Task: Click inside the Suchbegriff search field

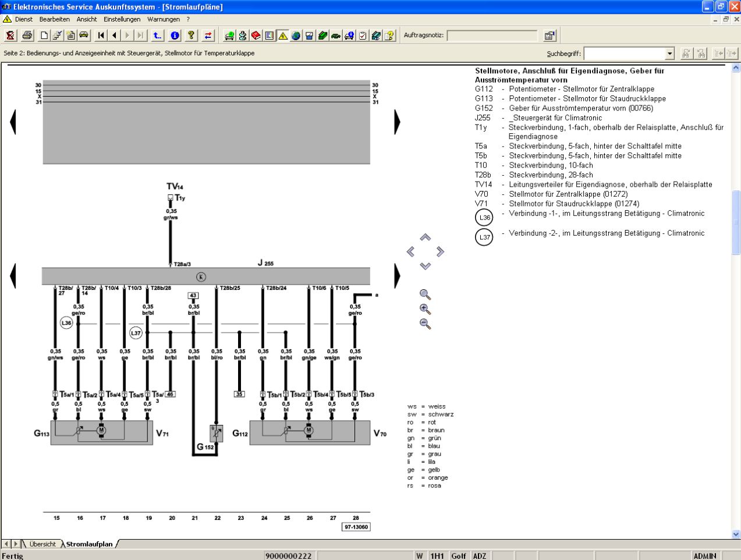Action: click(x=624, y=54)
